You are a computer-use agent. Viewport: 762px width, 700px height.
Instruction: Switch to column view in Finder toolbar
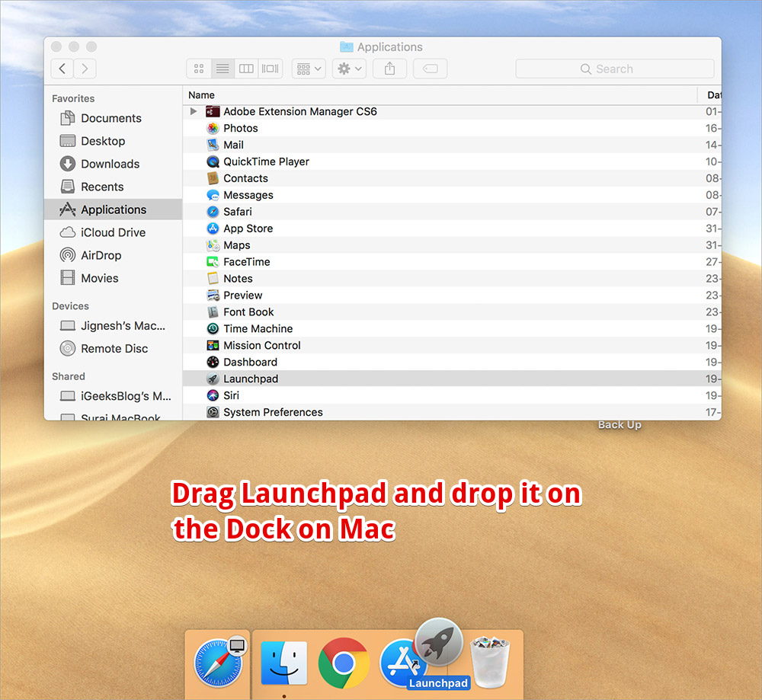pyautogui.click(x=246, y=69)
